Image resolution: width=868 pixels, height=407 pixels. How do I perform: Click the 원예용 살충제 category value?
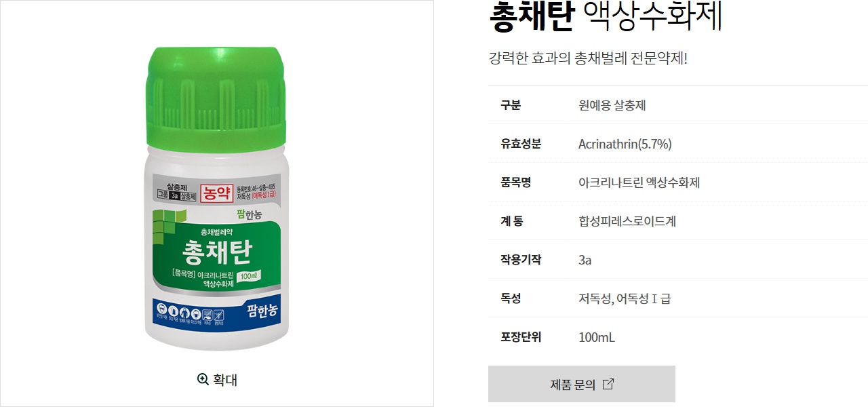pos(612,105)
